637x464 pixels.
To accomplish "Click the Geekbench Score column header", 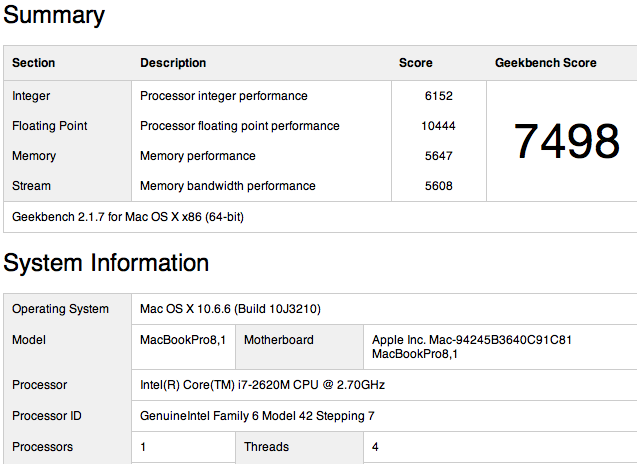I will tap(546, 63).
